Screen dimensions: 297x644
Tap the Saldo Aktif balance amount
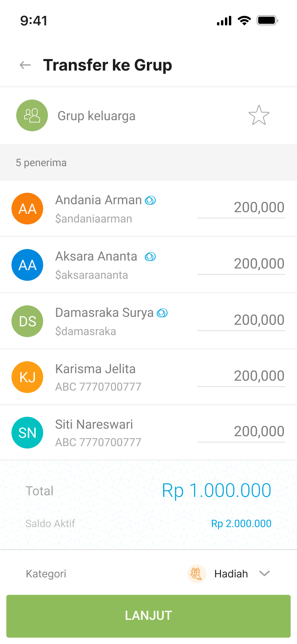241,523
